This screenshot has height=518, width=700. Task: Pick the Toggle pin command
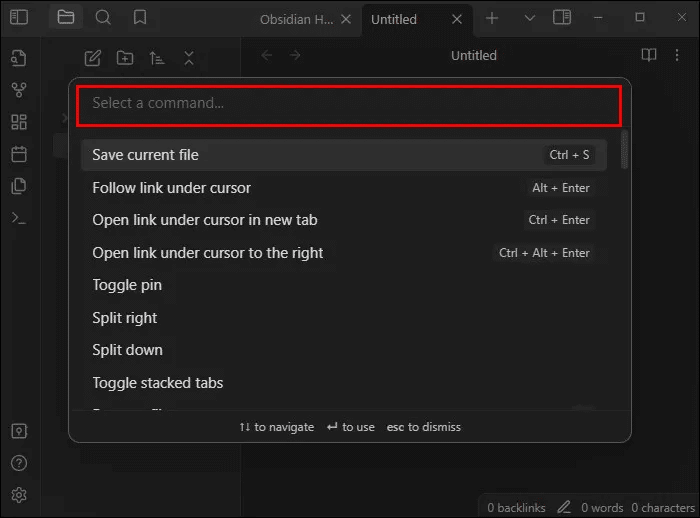(x=127, y=285)
